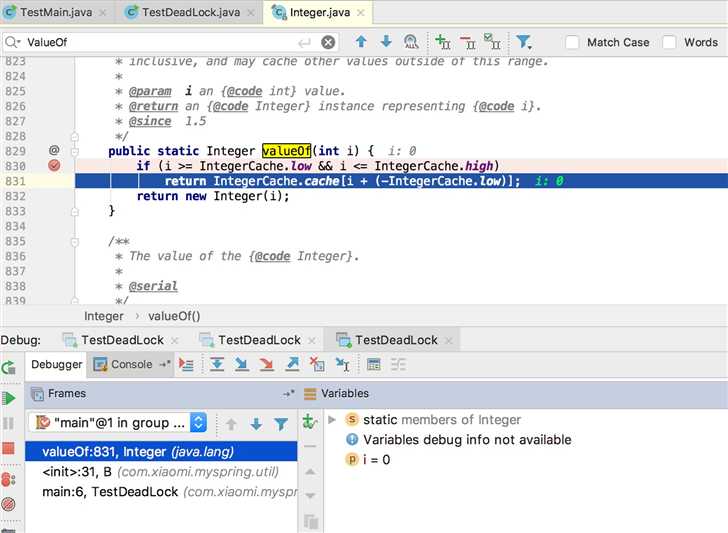Toggle Words checkbox

click(669, 42)
